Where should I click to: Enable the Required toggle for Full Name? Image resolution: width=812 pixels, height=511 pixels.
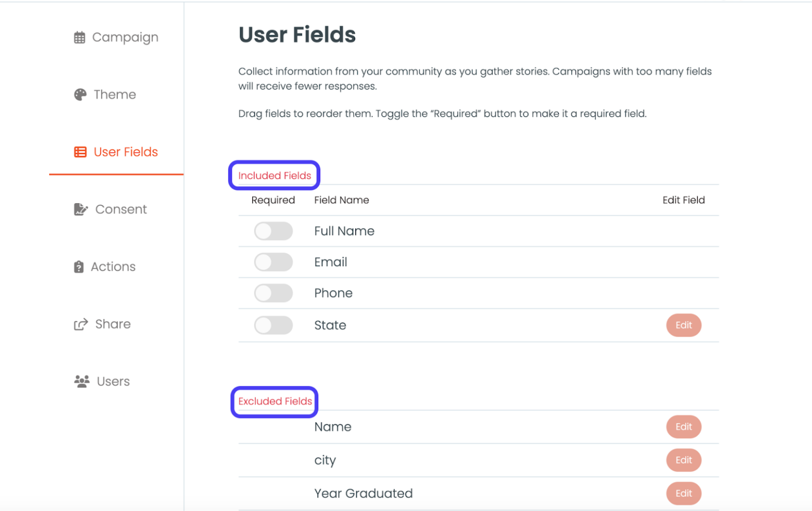point(273,231)
